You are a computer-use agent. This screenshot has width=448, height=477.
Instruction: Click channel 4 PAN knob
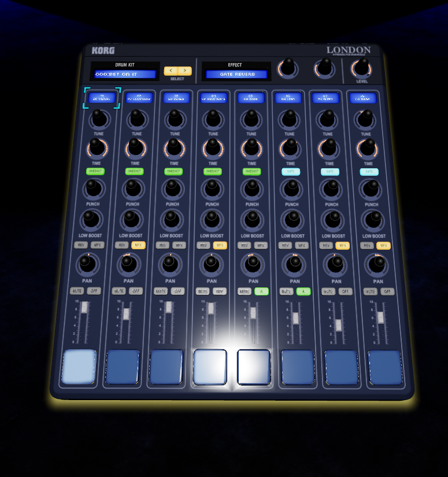[211, 264]
